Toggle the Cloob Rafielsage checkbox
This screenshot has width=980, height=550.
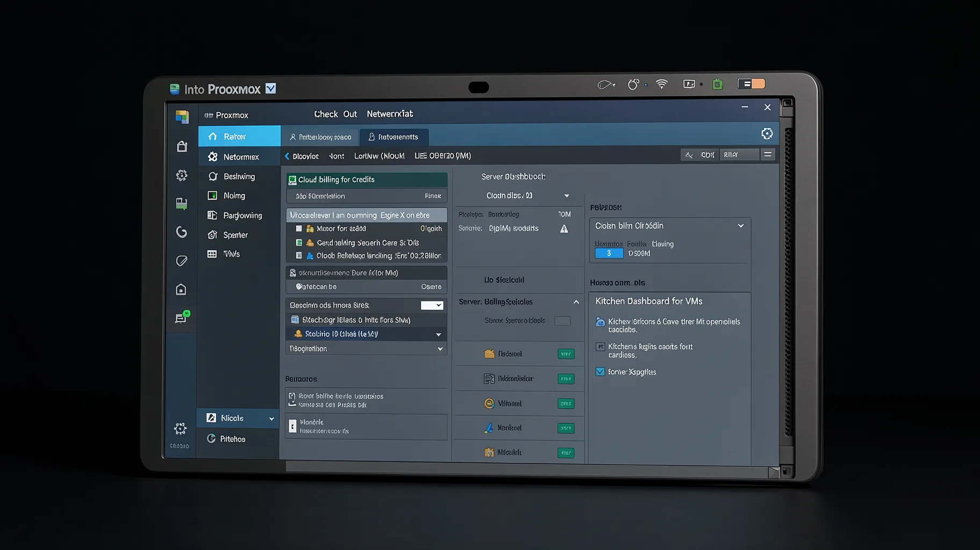coord(299,256)
